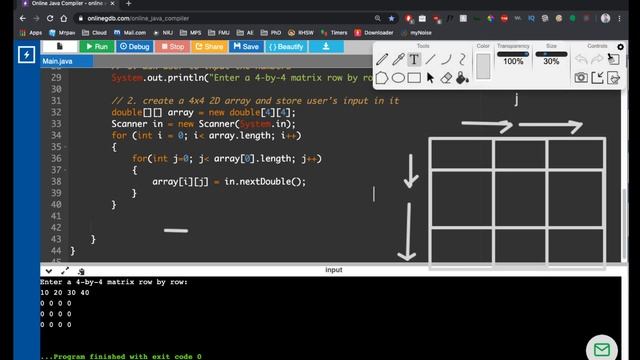Click the code editor vertical scrollbar

[623, 224]
